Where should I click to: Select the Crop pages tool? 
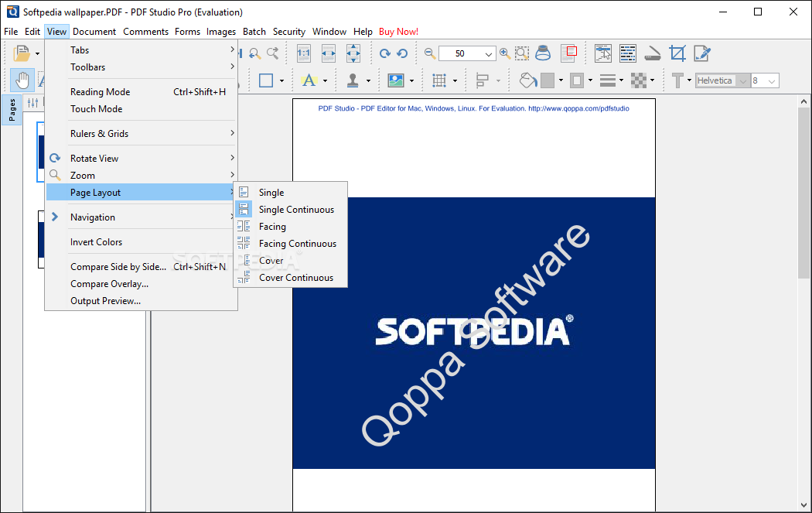pos(677,53)
